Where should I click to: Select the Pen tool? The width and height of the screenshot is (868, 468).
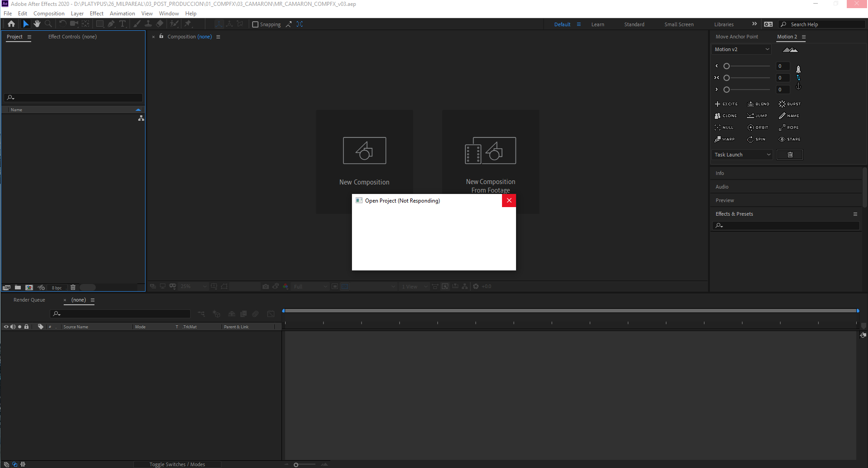tap(111, 24)
